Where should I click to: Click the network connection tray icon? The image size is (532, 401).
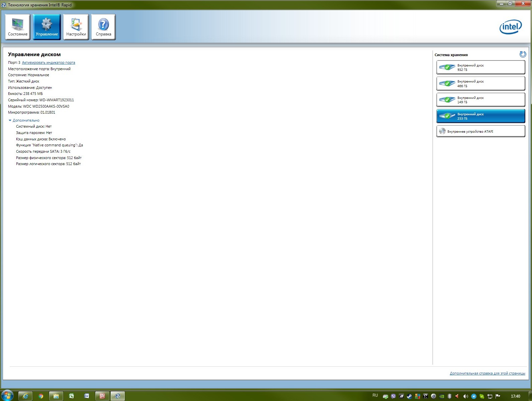coord(490,396)
